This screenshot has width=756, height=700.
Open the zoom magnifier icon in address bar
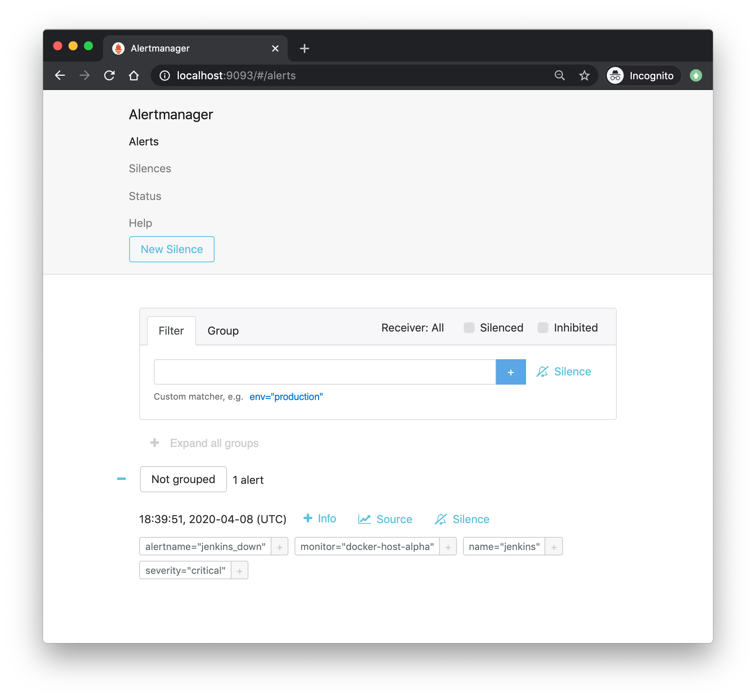tap(560, 75)
